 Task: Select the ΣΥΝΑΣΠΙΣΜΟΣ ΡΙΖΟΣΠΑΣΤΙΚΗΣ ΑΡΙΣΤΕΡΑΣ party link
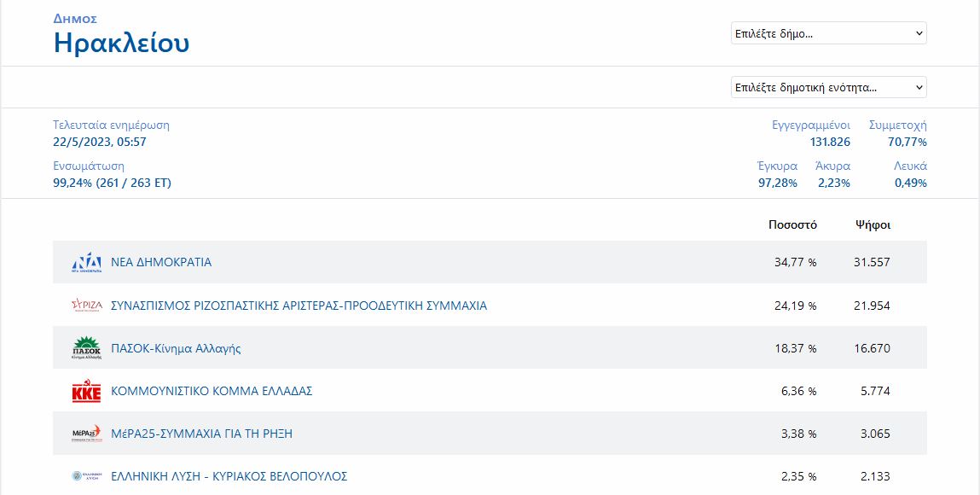tap(299, 306)
